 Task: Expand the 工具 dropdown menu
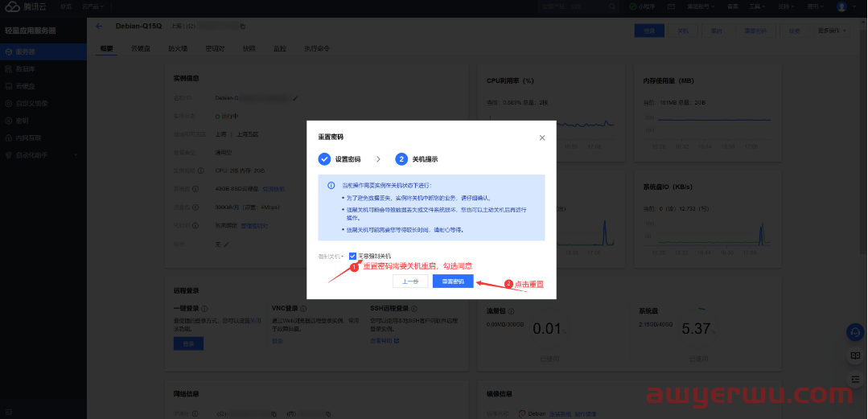pos(757,6)
